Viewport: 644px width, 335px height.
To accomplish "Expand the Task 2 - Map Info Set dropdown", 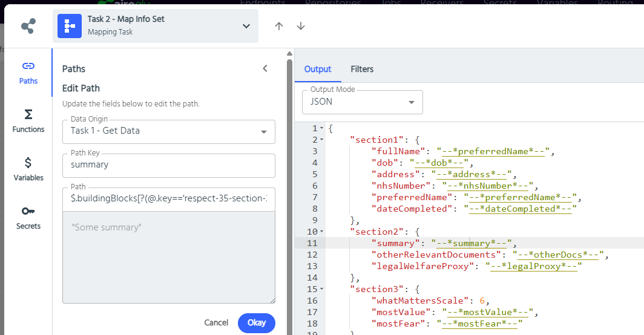I will pyautogui.click(x=246, y=26).
